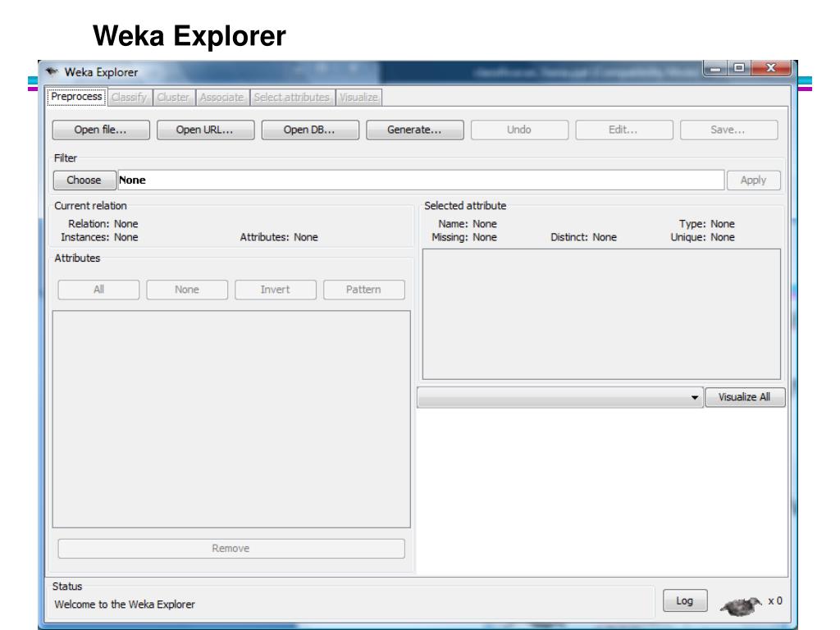Click the 'Attributes: None' text
The height and width of the screenshot is (630, 840).
point(279,237)
